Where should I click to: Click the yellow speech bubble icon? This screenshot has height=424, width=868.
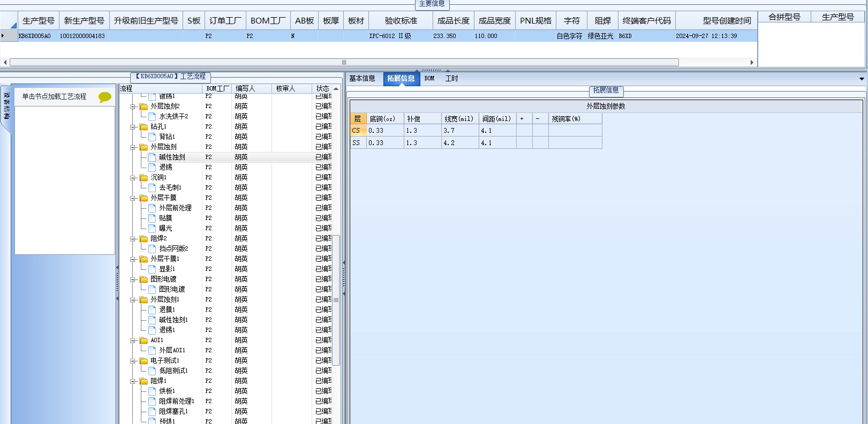coord(105,97)
